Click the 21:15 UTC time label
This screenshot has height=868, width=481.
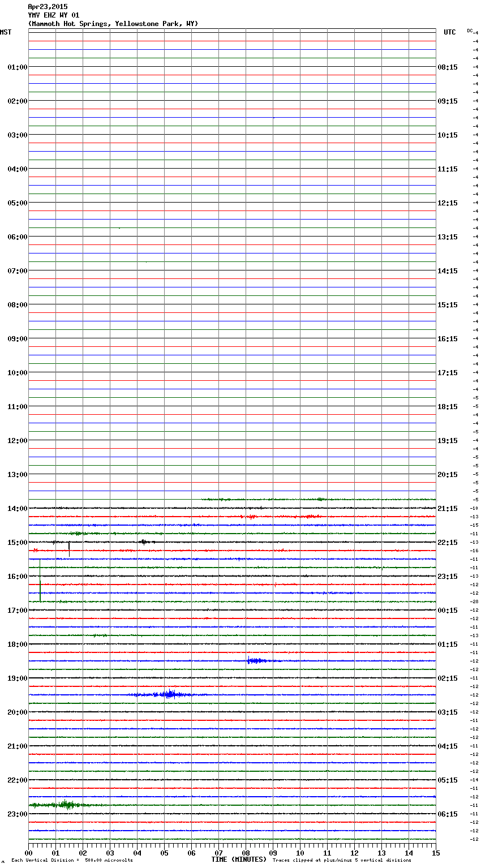[x=448, y=509]
